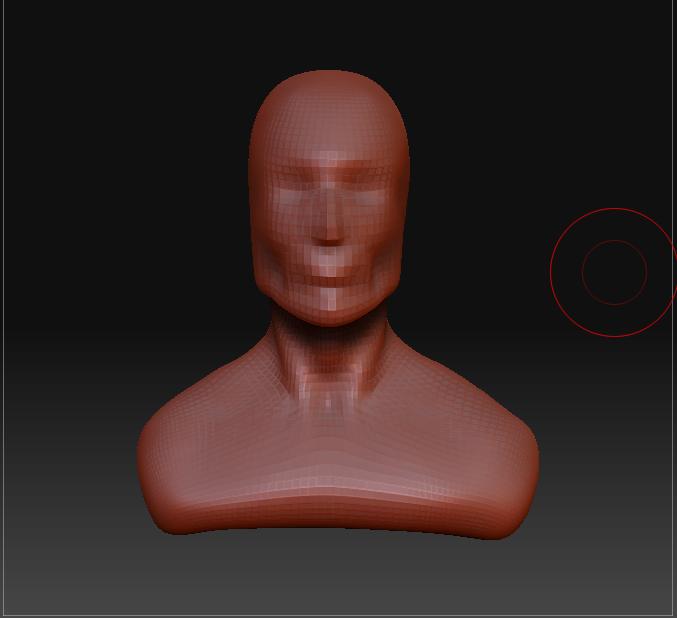The height and width of the screenshot is (618, 677).
Task: Click the nose tip of the sculpted bust
Action: tap(329, 238)
